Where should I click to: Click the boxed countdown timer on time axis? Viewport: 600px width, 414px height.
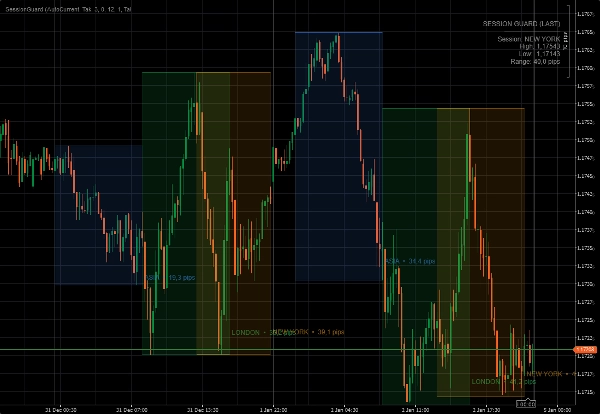point(523,403)
